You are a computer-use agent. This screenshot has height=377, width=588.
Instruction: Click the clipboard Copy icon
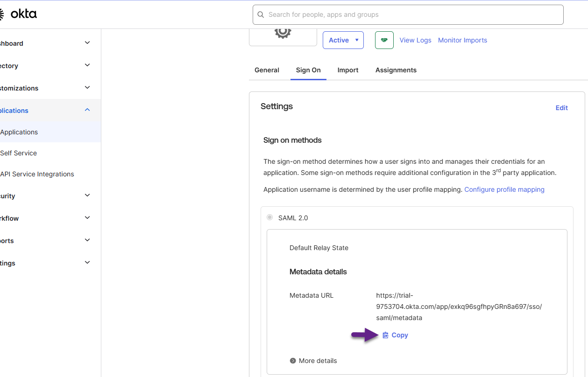click(385, 335)
